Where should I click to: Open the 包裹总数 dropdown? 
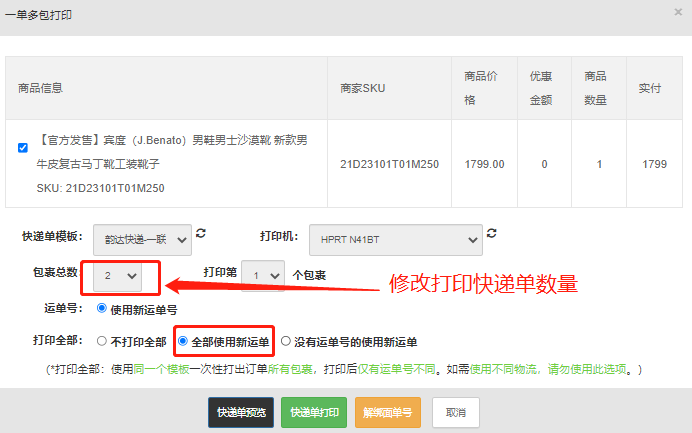click(118, 274)
